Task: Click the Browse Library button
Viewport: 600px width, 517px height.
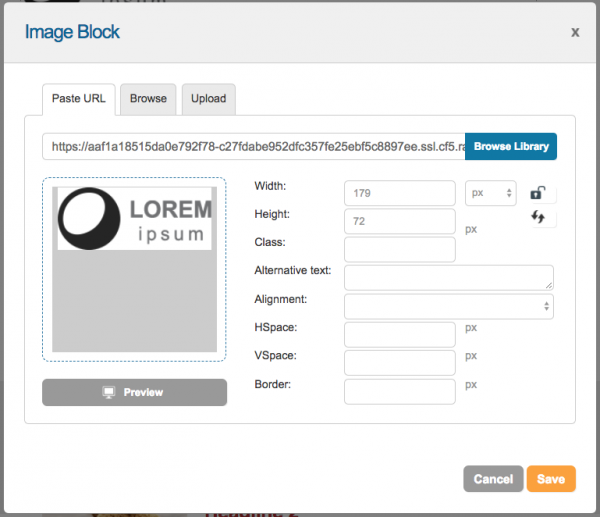Action: pos(511,146)
